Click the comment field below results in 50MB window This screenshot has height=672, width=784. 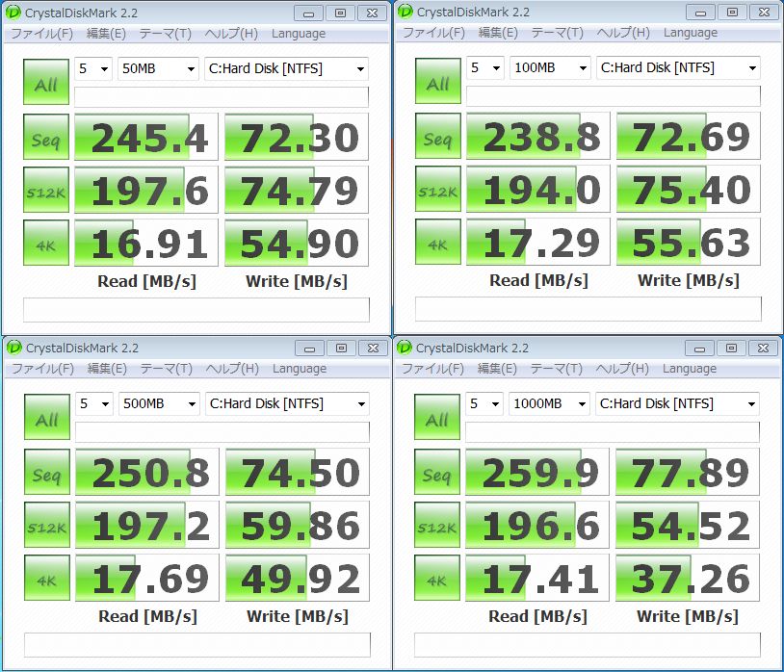coord(196,310)
